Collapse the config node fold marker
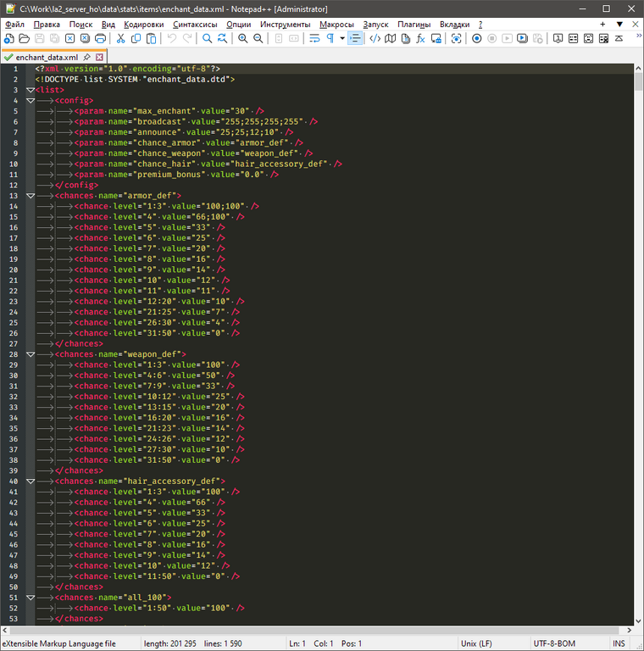Screen dimensions: 644x651 point(31,100)
